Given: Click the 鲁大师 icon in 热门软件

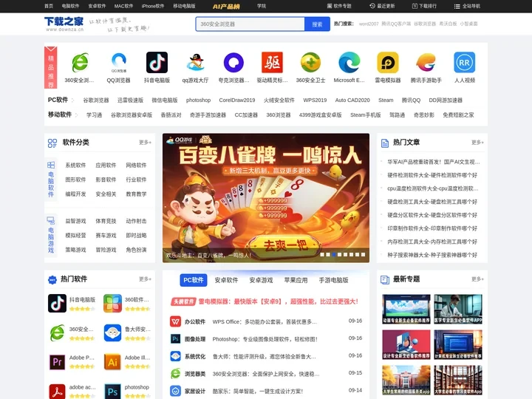Looking at the screenshot, I should pyautogui.click(x=112, y=332).
